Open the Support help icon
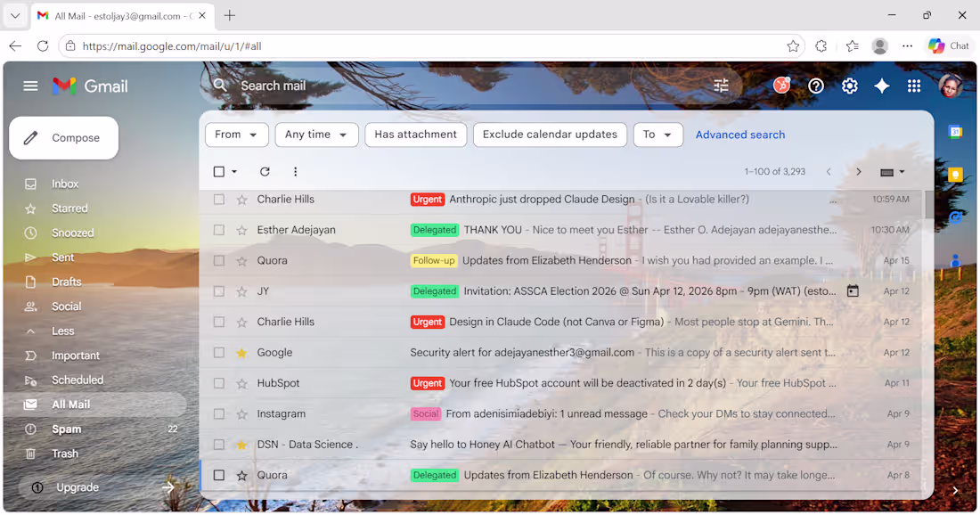980x515 pixels. click(x=815, y=86)
